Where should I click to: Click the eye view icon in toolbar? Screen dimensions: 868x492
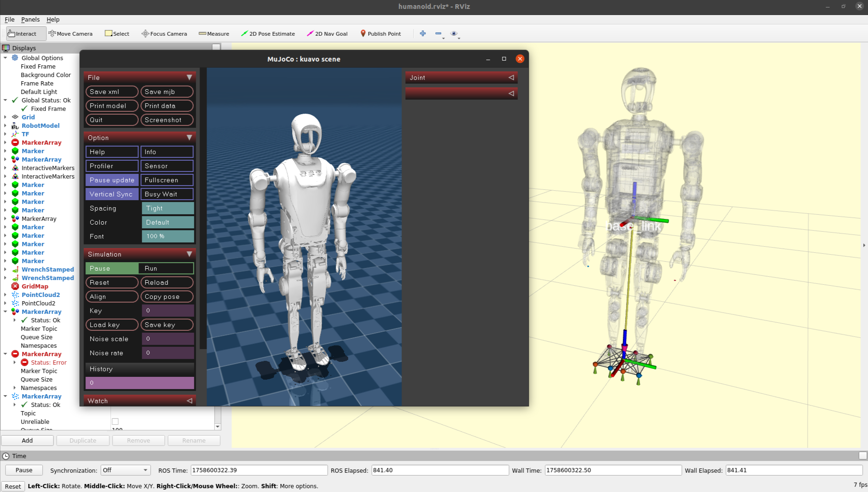(x=454, y=33)
